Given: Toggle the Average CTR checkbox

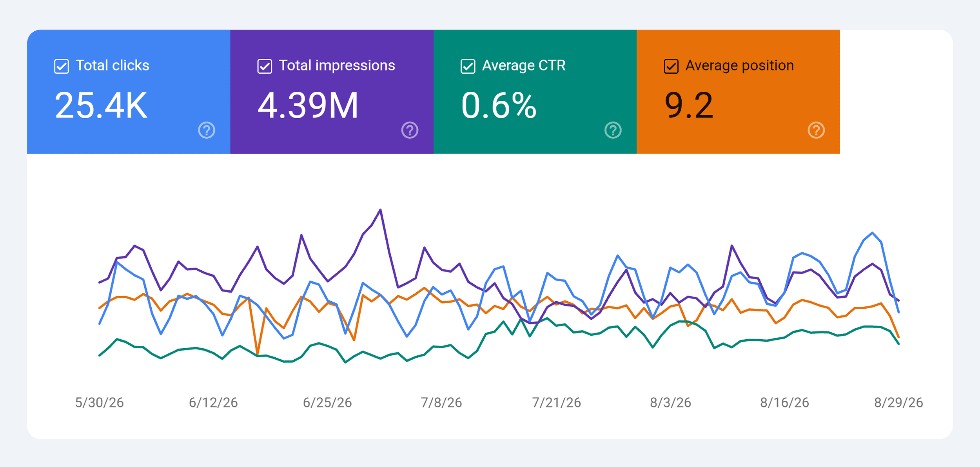Looking at the screenshot, I should click(468, 66).
